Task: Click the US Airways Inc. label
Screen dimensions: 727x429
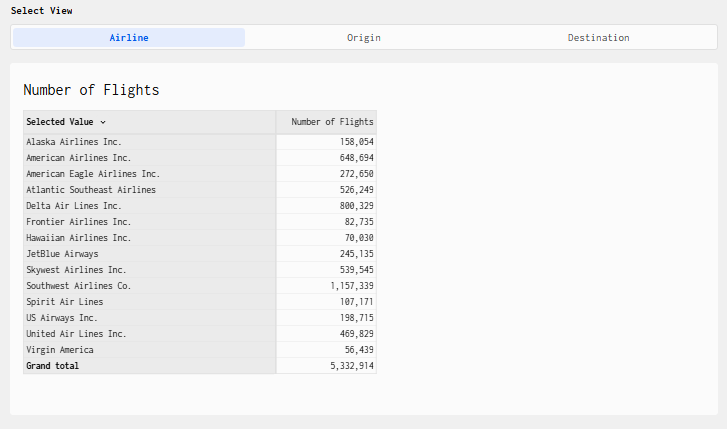Action: [62, 318]
